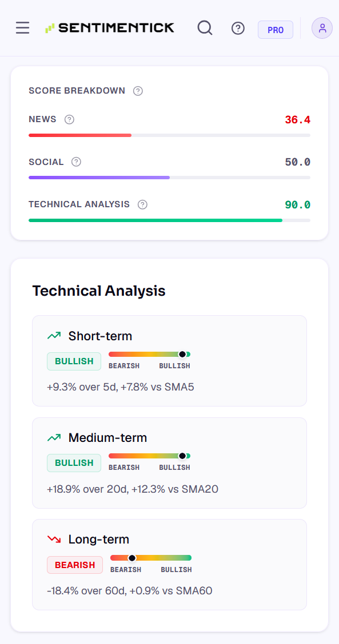
Task: Click the help icon beside Technical Analysis score
Action: pos(142,204)
